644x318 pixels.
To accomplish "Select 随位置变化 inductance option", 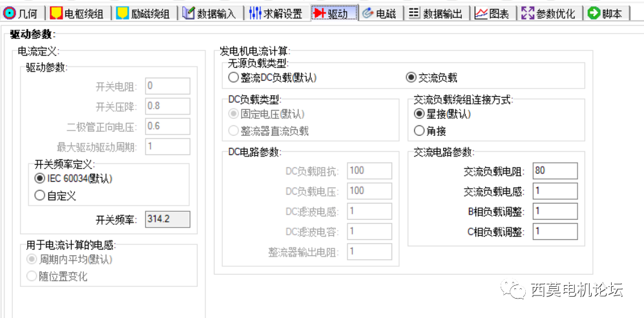I will (57, 276).
